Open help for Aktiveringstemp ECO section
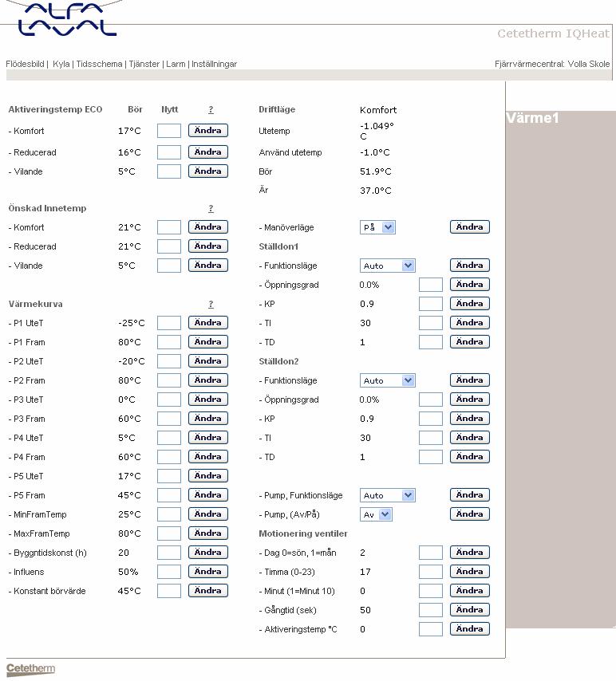 click(211, 109)
